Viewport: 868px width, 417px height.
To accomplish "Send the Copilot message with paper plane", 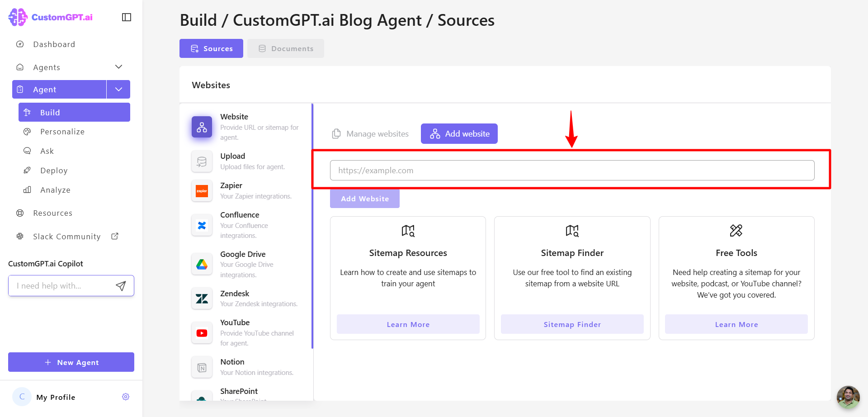I will tap(121, 286).
